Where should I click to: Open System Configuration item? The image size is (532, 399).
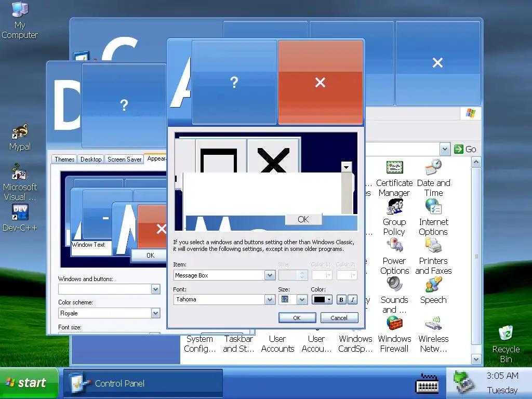pyautogui.click(x=199, y=343)
